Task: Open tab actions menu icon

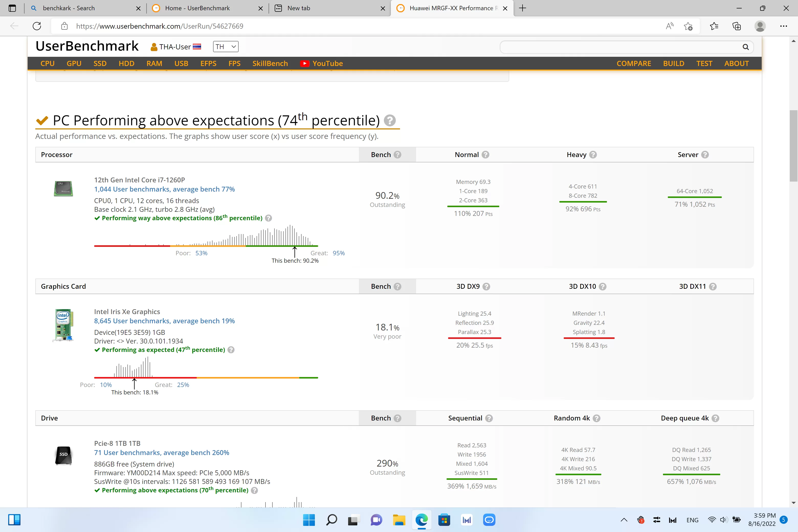Action: tap(12, 8)
